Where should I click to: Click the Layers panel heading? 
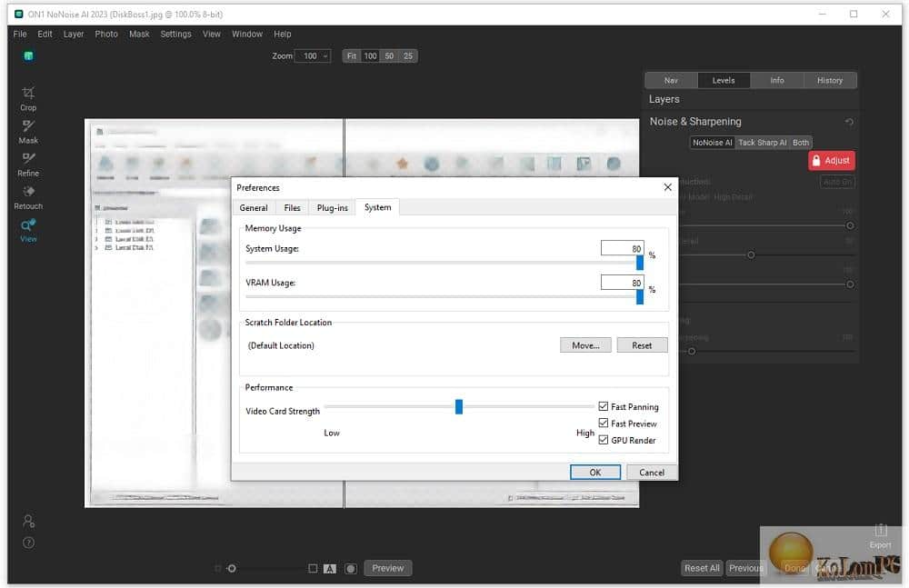coord(664,99)
